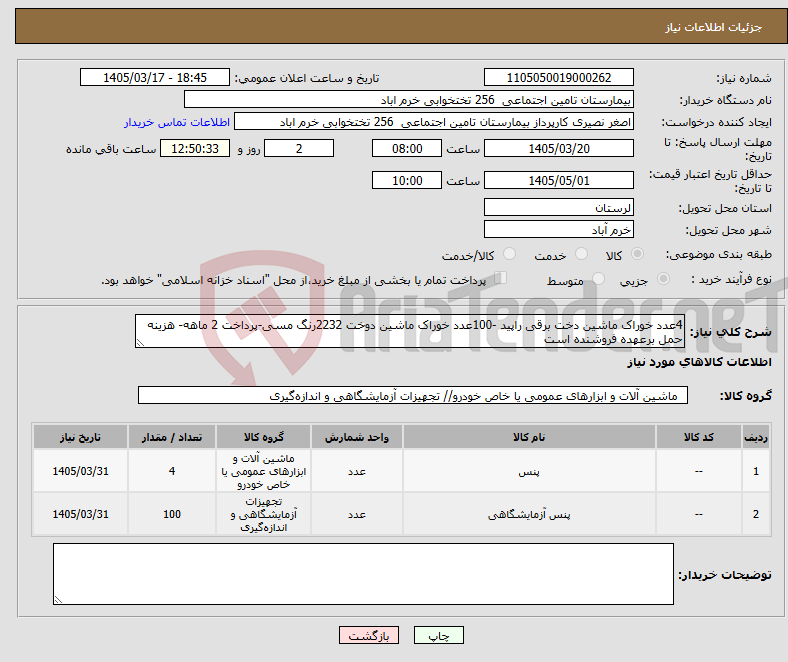Open the اطلاعات تماس خریدار link

[x=177, y=122]
